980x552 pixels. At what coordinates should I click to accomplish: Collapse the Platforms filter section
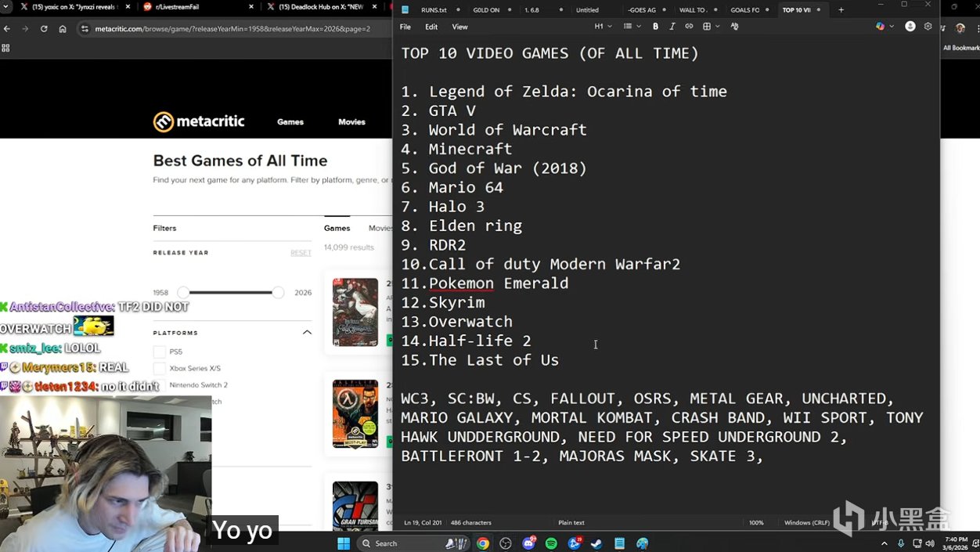307,332
